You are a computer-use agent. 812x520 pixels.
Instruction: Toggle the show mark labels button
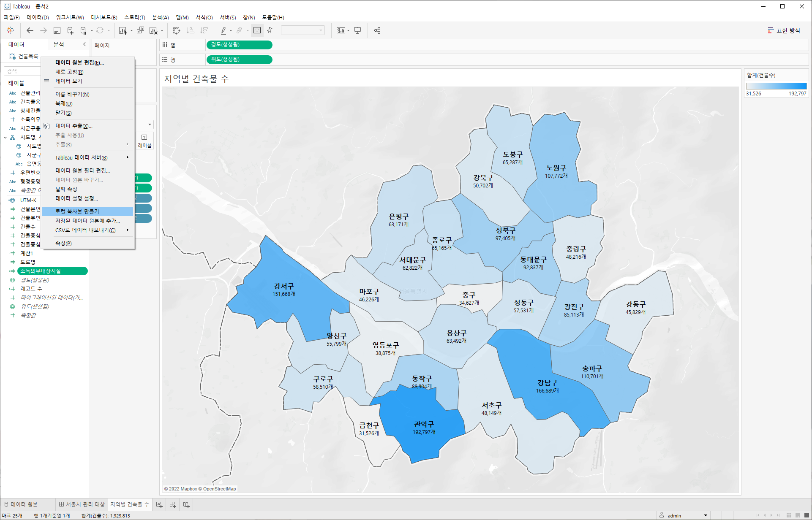[257, 30]
